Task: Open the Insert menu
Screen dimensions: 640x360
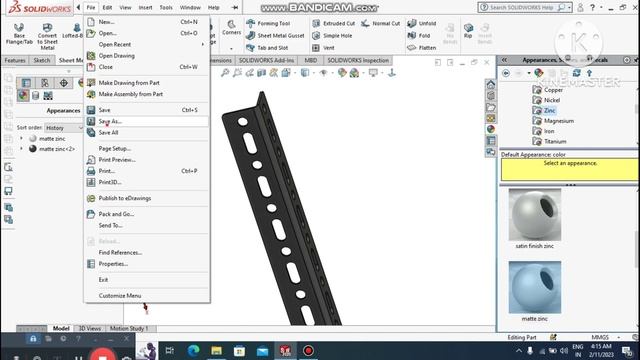Action: 145,7
